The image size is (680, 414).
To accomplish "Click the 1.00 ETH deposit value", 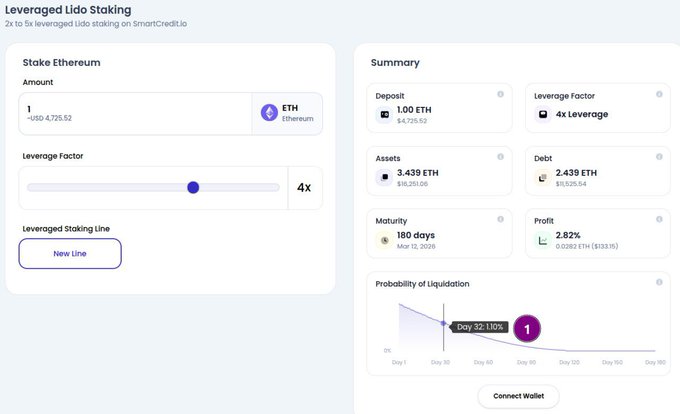I will (414, 110).
